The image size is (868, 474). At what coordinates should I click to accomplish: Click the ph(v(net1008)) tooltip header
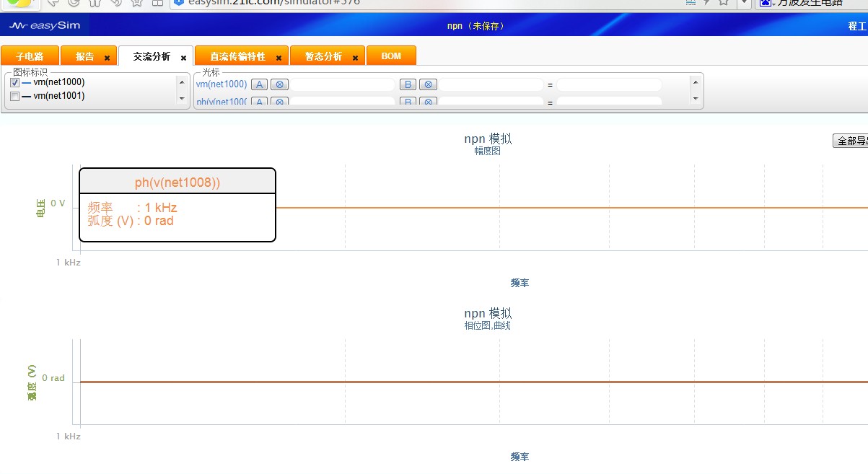177,183
